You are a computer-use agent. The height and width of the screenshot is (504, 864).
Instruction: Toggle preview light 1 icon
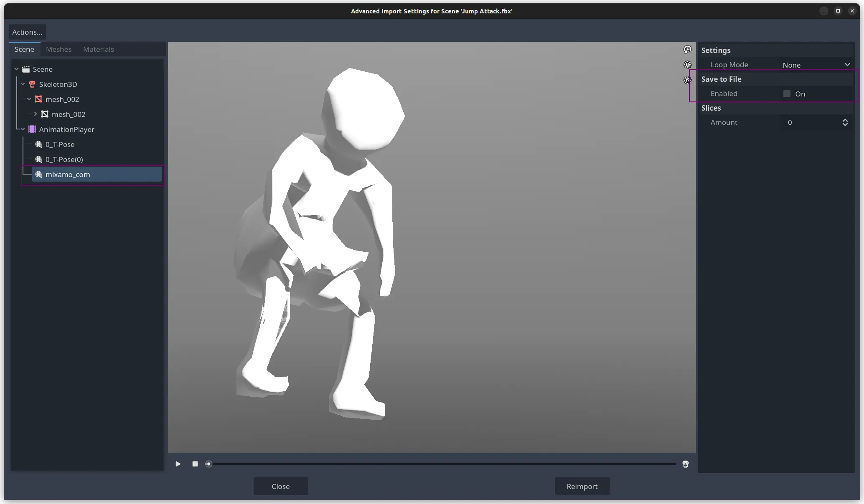point(687,65)
